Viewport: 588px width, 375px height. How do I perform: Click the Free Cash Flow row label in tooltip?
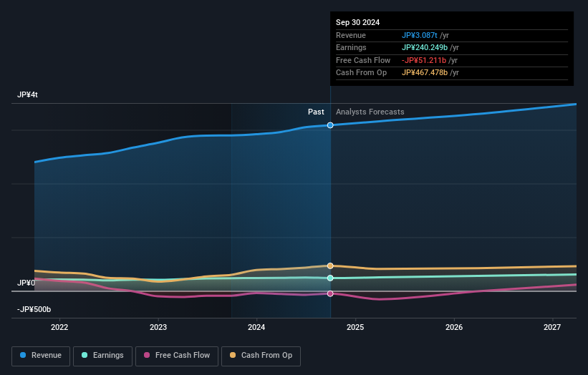click(x=363, y=60)
